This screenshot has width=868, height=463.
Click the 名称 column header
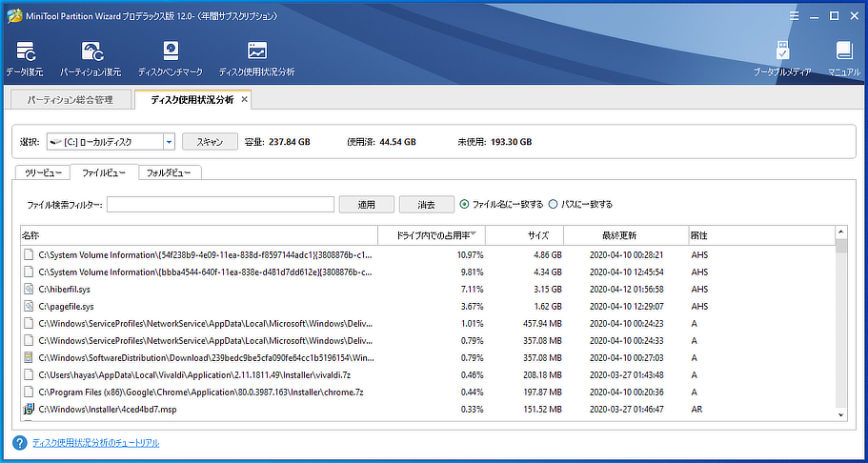tap(199, 235)
